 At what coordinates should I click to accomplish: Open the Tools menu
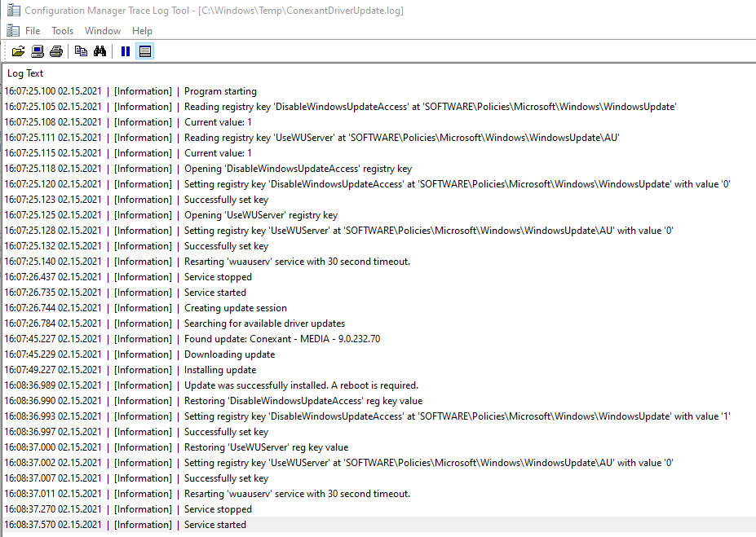[x=62, y=30]
